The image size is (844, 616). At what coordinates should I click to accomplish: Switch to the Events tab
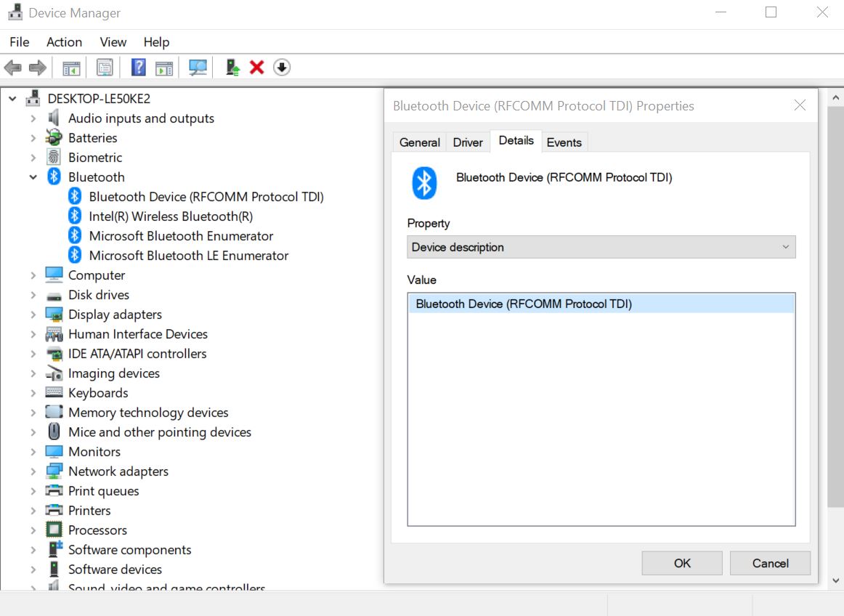564,142
